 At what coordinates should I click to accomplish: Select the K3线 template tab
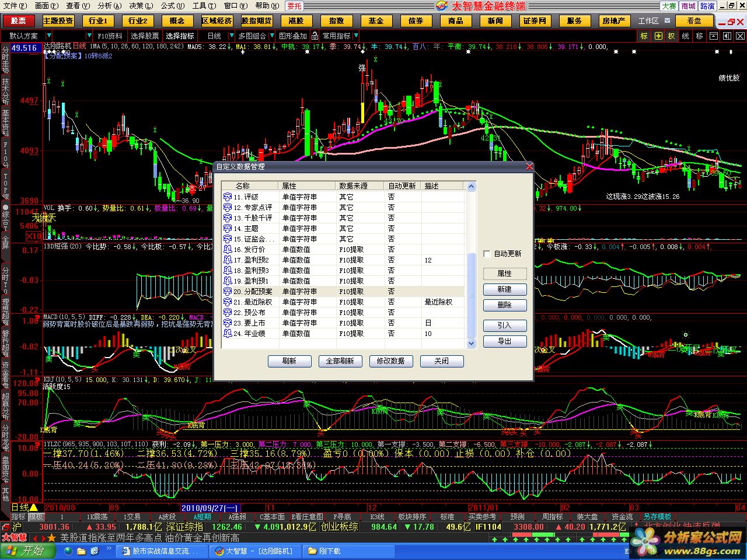tap(377, 517)
